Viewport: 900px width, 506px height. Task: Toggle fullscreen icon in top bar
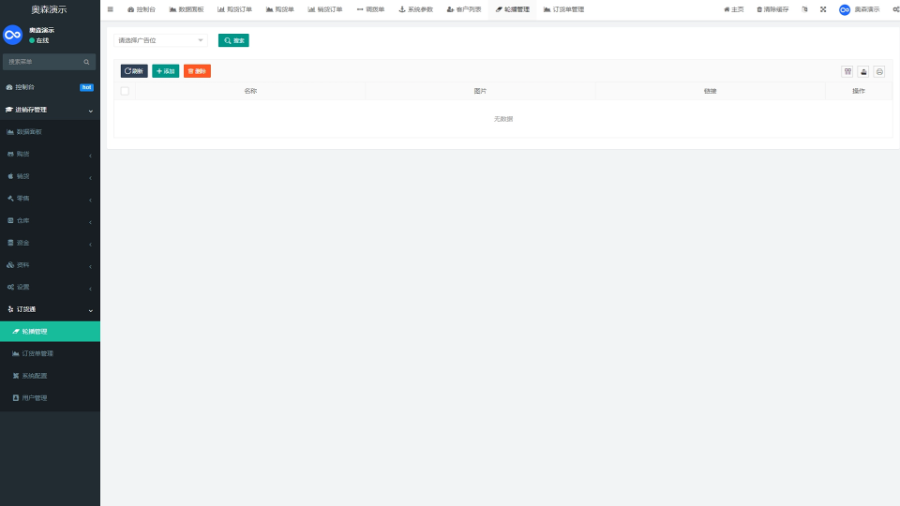click(x=823, y=9)
